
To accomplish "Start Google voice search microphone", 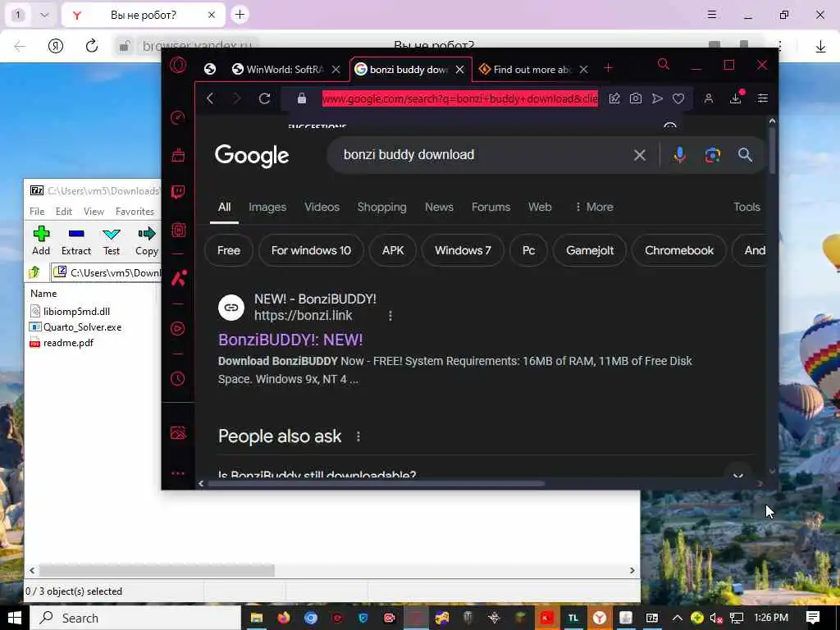I will click(679, 155).
